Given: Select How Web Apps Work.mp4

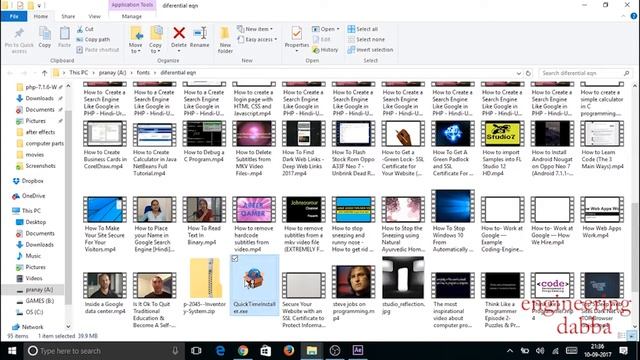Looking at the screenshot, I should click(x=602, y=218).
